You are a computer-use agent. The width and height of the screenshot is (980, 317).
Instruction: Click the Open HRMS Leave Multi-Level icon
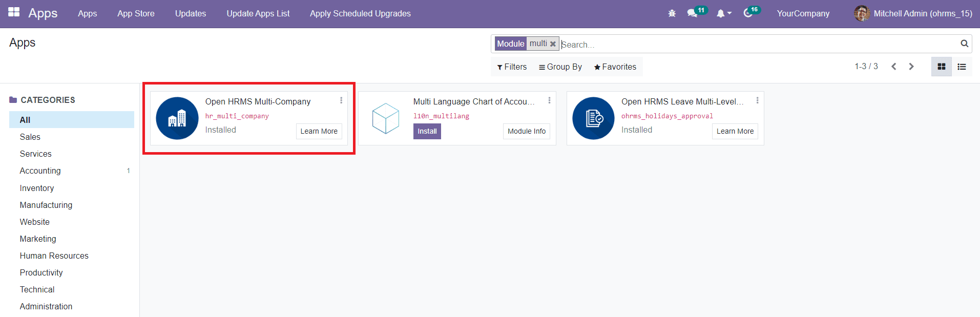point(593,118)
